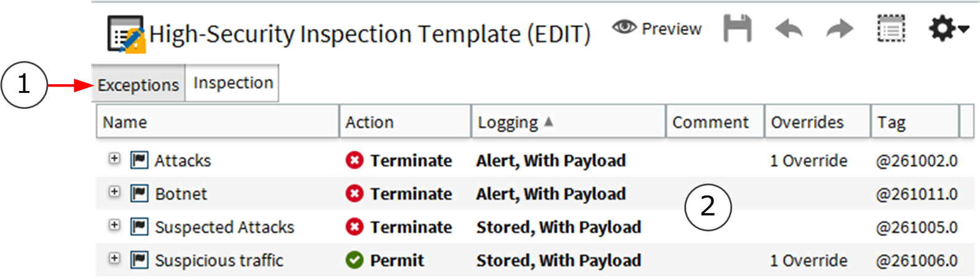Switch to the Inspection tab
This screenshot has height=279, width=980.
tap(233, 82)
